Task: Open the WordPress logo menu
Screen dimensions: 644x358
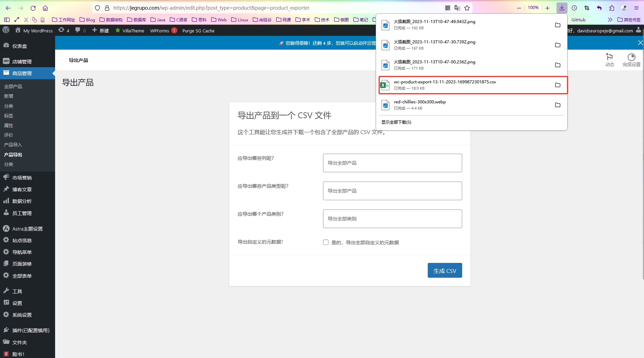Action: click(6, 30)
